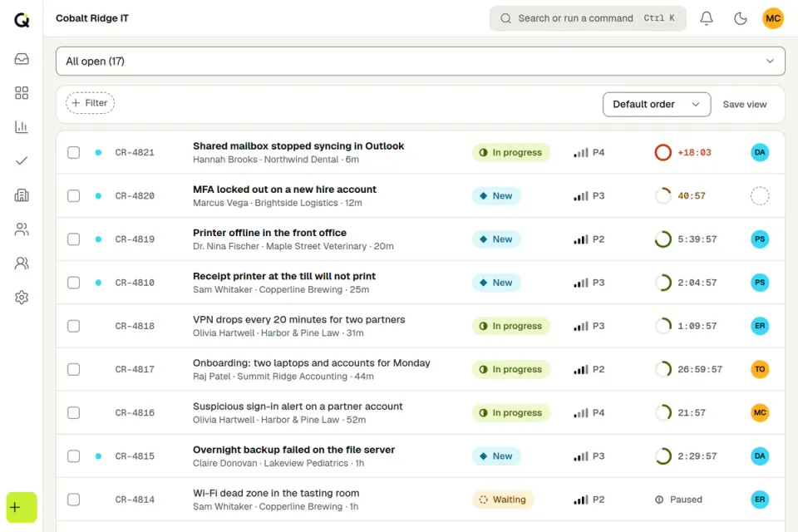Click the ticket ID CR-4816

click(135, 413)
